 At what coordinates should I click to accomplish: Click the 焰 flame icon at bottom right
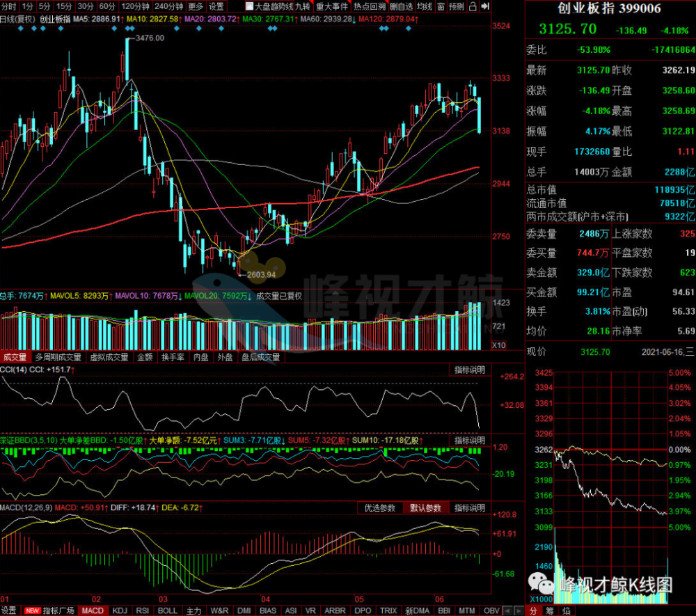(x=566, y=610)
